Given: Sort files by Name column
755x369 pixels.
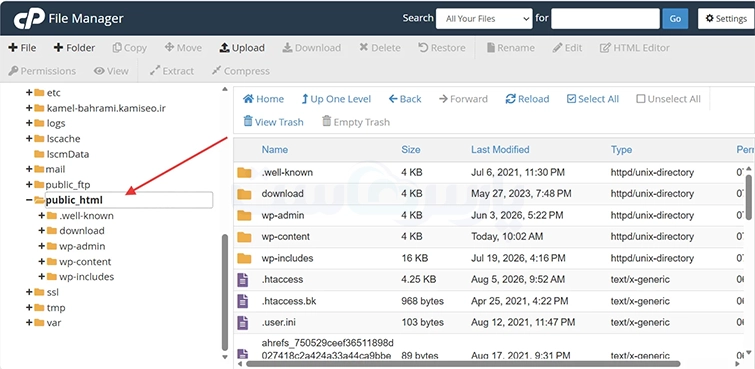Looking at the screenshot, I should click(x=274, y=150).
